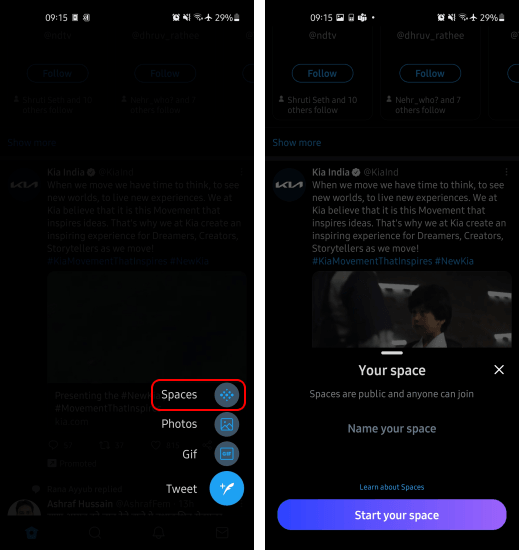521x550 pixels.
Task: Follow @ndtv in right screen
Action: 322,73
